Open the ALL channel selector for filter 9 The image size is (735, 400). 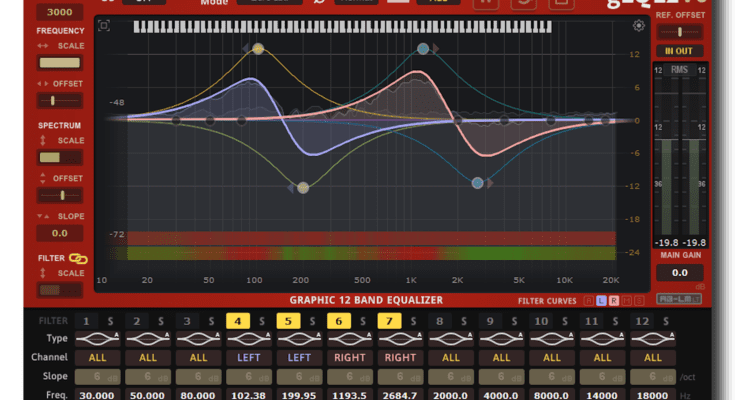click(x=501, y=357)
